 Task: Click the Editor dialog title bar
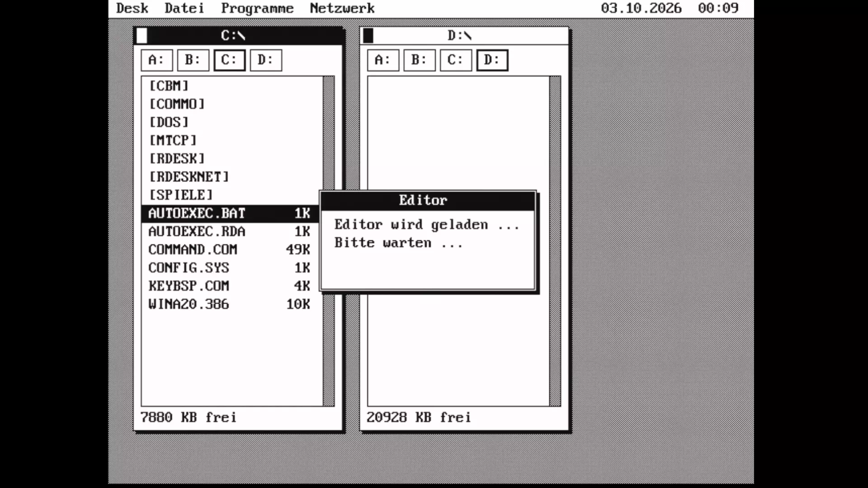(428, 201)
